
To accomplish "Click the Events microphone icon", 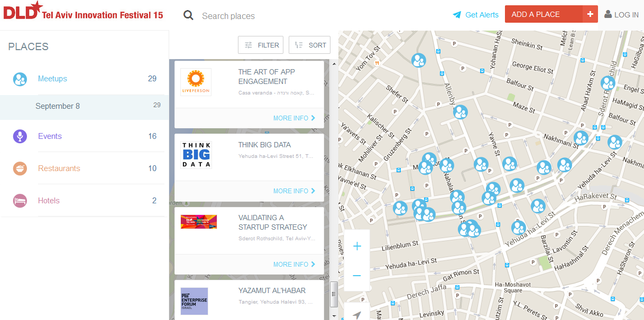I will [x=20, y=136].
